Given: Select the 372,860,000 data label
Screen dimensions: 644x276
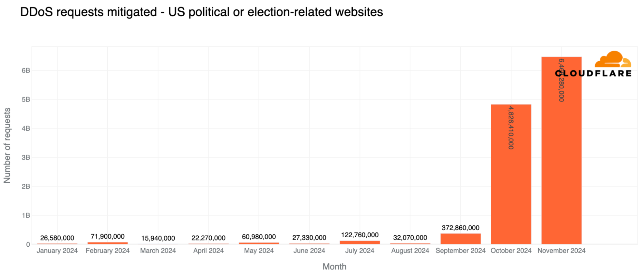Looking at the screenshot, I should (x=460, y=228).
